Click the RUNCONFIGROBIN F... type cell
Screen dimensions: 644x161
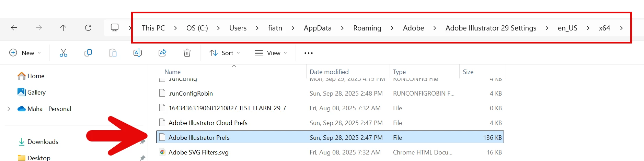(x=424, y=93)
